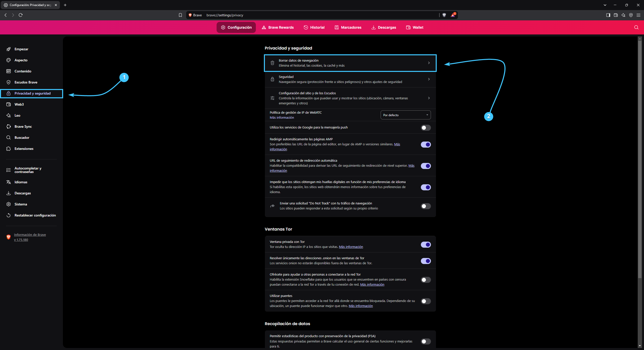Image resolution: width=644 pixels, height=350 pixels.
Task: Expand the Seguridad row chevron
Action: click(x=429, y=79)
